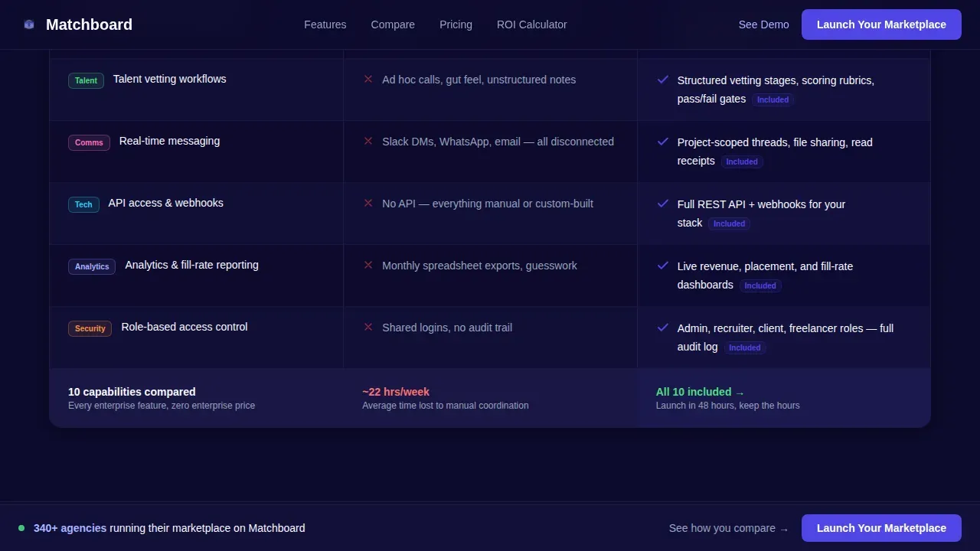
Task: Click the bottom bar Launch Your Marketplace button
Action: (881, 528)
